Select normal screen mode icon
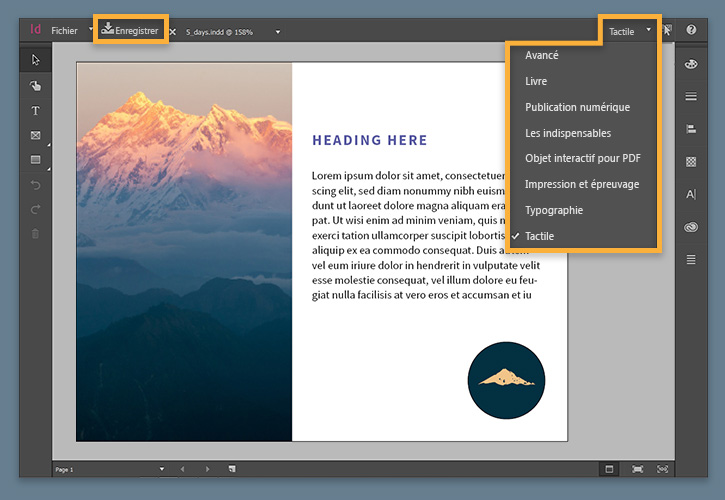Image resolution: width=725 pixels, height=500 pixels. click(609, 469)
